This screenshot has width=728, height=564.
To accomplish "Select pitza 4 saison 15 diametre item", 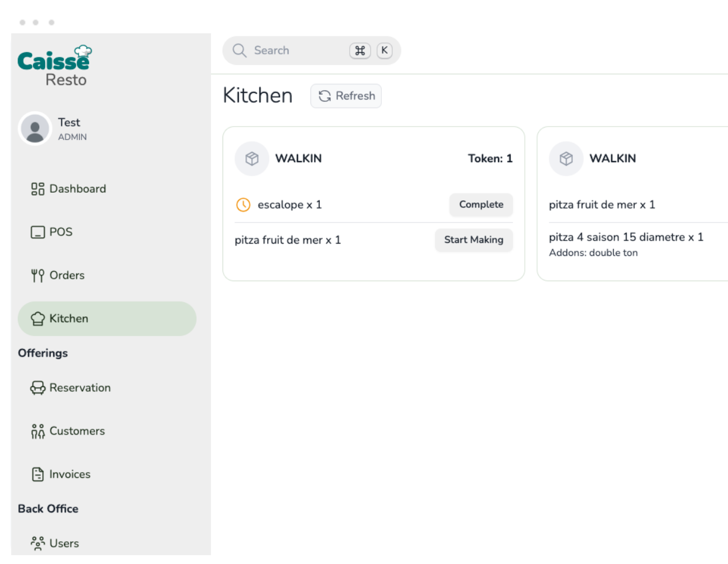I will click(626, 237).
